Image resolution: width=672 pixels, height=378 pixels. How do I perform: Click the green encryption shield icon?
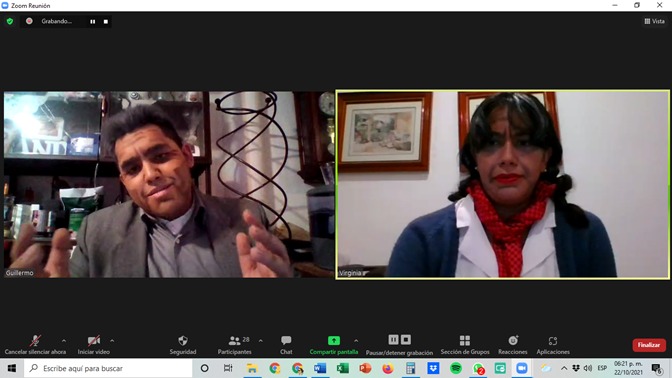(x=10, y=21)
